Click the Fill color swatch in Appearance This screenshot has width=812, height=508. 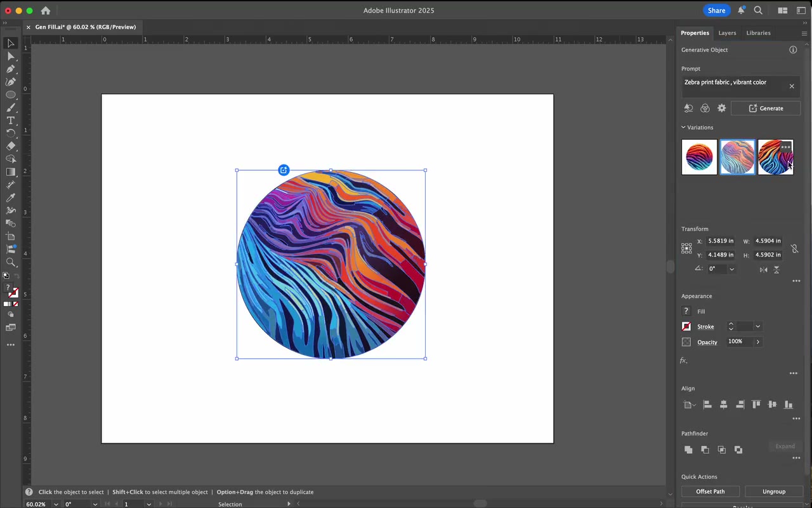click(x=686, y=311)
